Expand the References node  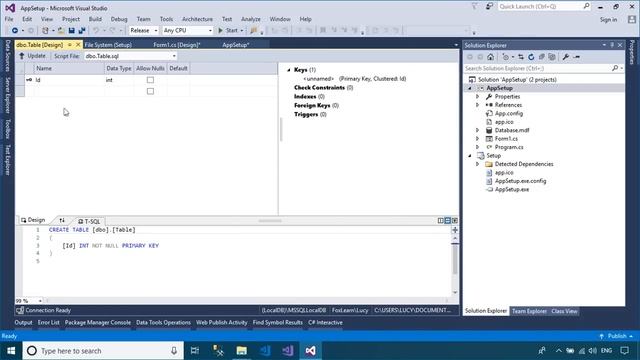tap(478, 105)
